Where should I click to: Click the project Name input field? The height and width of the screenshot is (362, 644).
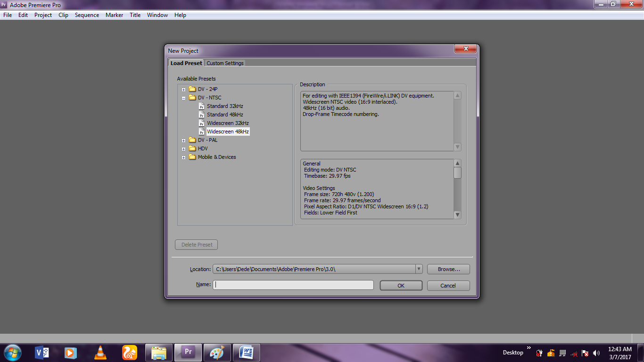click(x=293, y=285)
